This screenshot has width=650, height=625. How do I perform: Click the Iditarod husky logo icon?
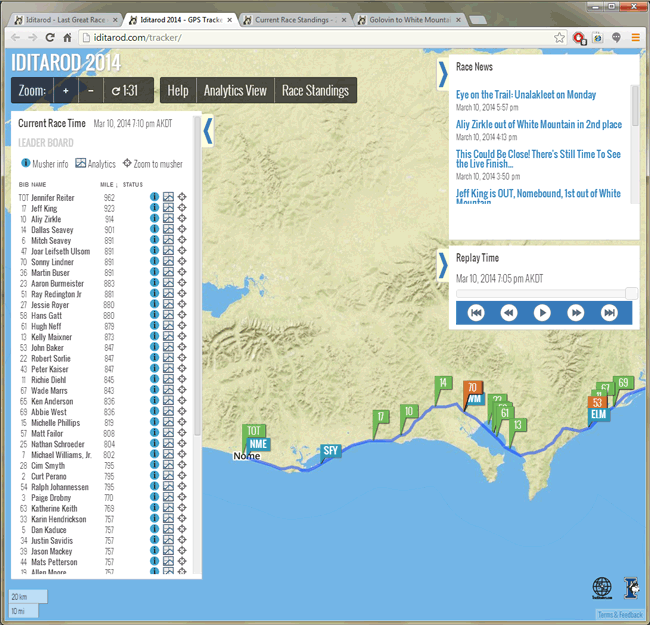pos(631,588)
